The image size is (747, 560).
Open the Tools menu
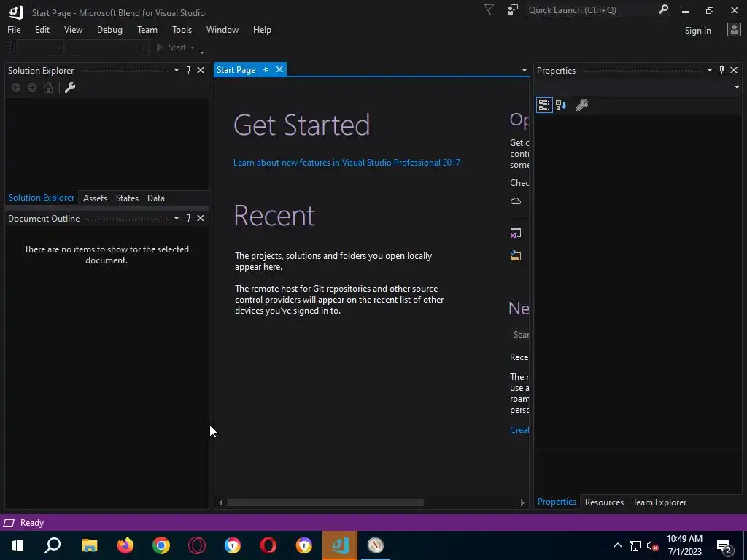(182, 29)
